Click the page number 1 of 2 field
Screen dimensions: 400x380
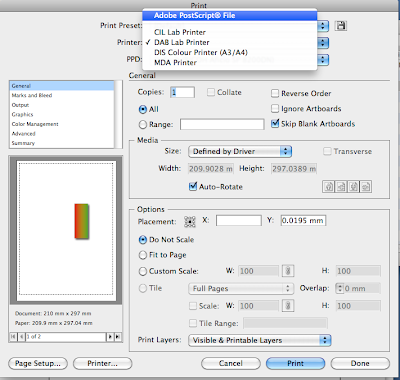(x=66, y=337)
